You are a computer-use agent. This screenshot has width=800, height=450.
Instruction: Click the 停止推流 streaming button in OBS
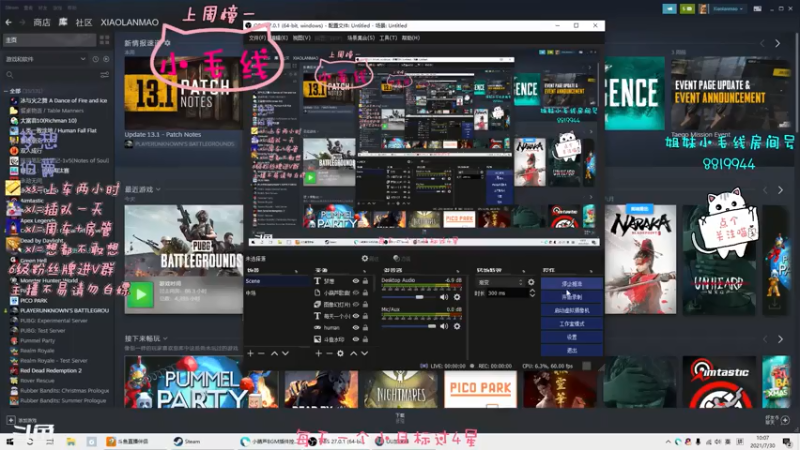571,284
